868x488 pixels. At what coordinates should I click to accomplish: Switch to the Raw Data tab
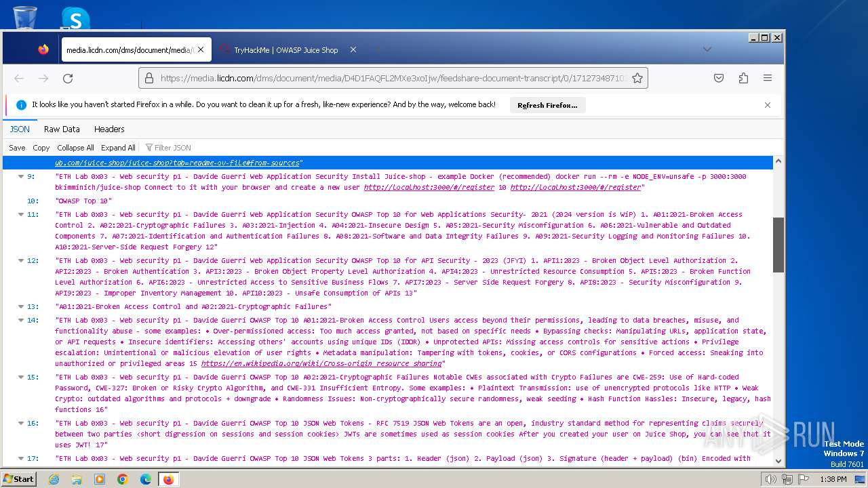62,129
